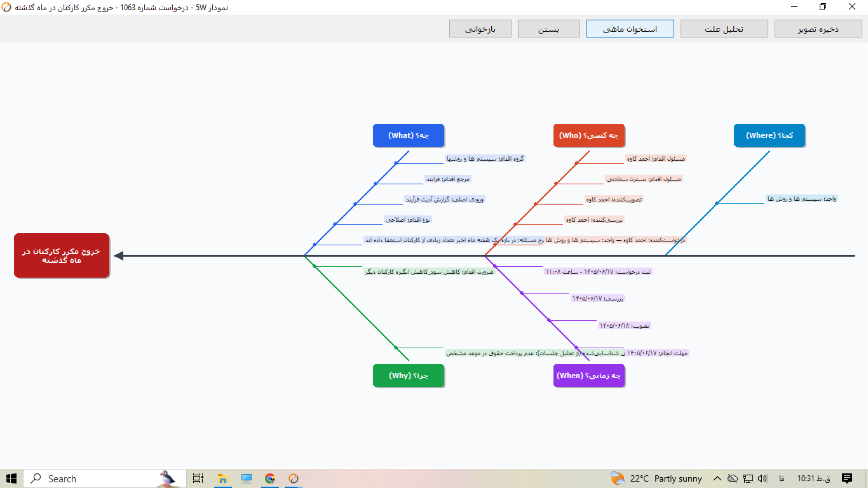Click the label ثبت درخواست ۱۴۰۵/۰۶/۱۷ ساعت ۱۱:۰۸
This screenshot has width=868, height=488.
tap(599, 271)
